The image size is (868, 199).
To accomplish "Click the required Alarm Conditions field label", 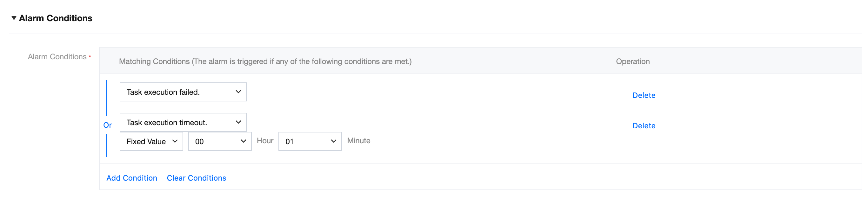I will (x=57, y=57).
